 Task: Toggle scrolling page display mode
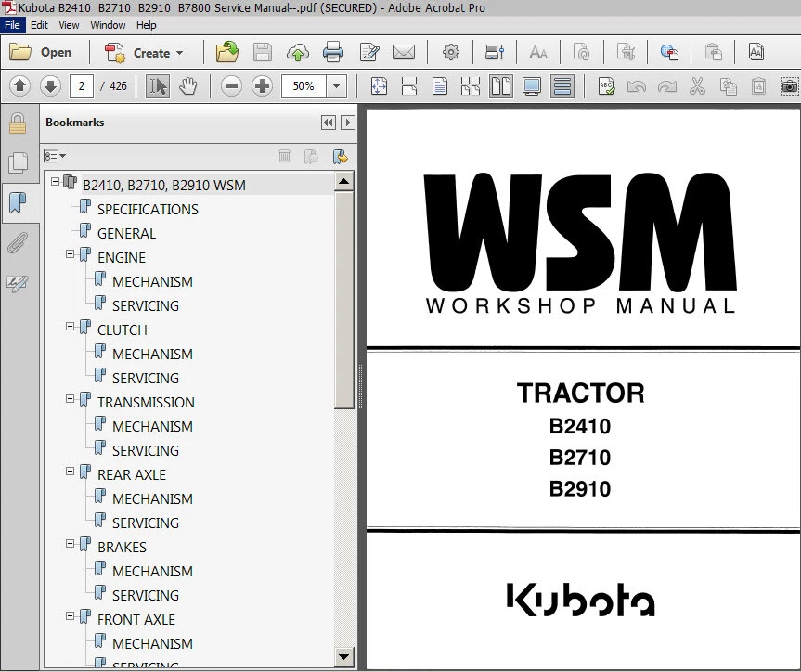click(562, 86)
